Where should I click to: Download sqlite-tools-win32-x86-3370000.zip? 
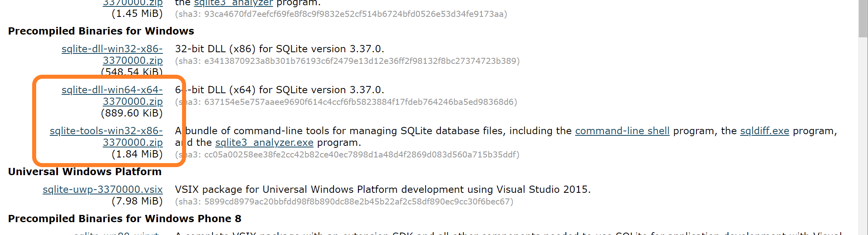coord(106,137)
